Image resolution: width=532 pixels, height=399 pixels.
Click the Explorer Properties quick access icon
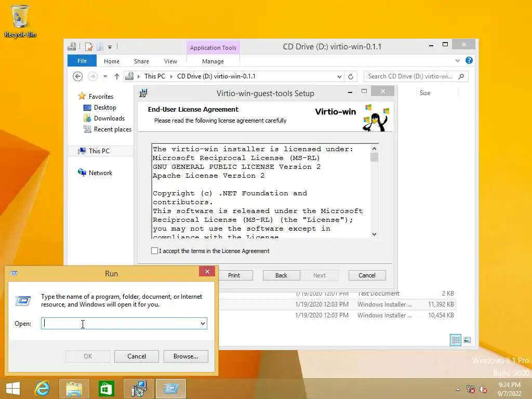pos(89,47)
